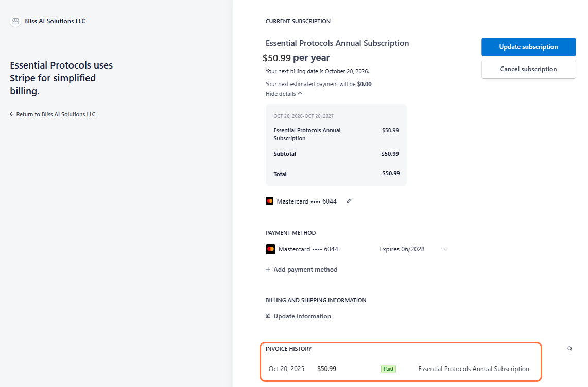Click the edit icon beside Update information
Image resolution: width=588 pixels, height=387 pixels.
[x=268, y=316]
